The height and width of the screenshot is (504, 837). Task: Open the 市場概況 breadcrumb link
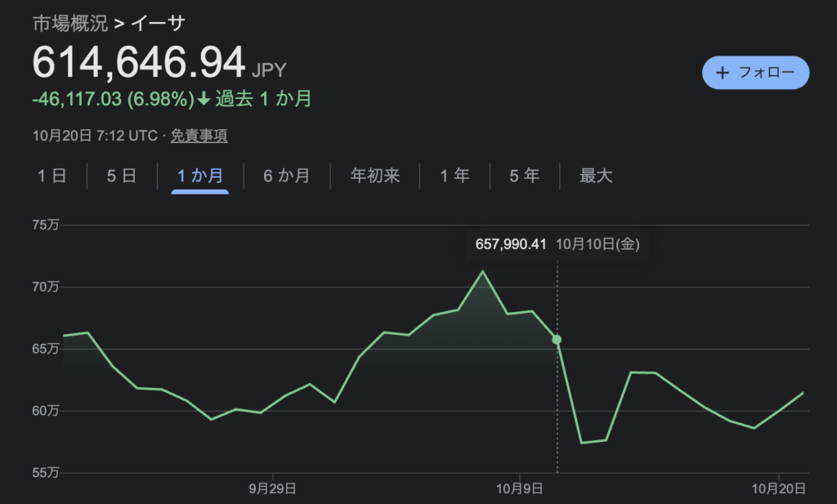click(69, 23)
